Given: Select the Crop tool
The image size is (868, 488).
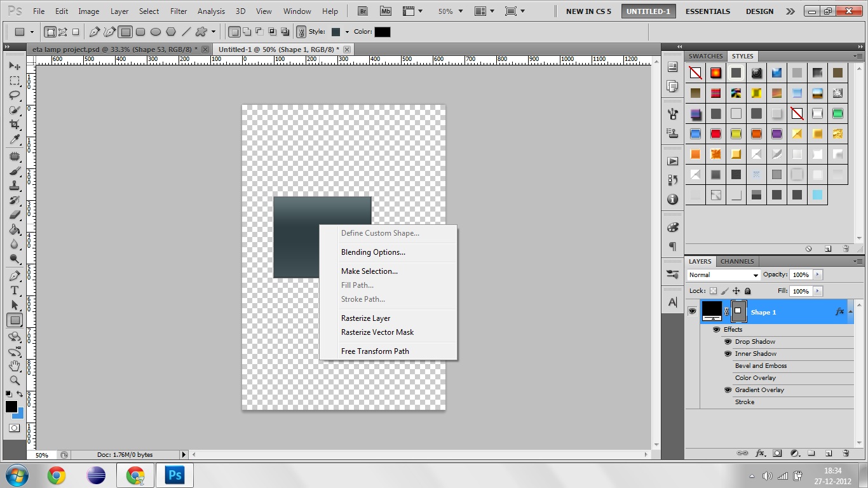Looking at the screenshot, I should point(15,125).
